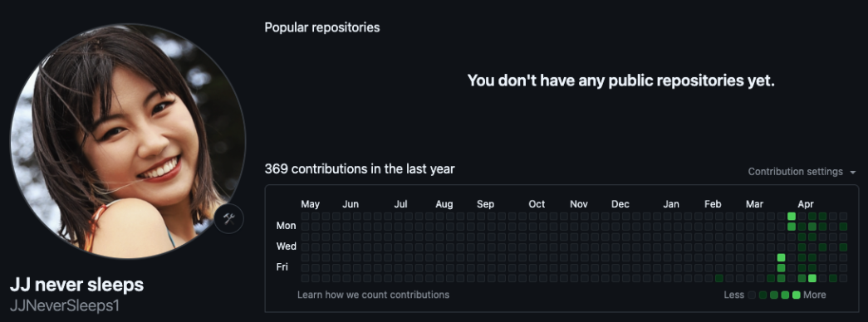This screenshot has height=322, width=868.
Task: Click the Popular repositories heading
Action: coord(322,27)
